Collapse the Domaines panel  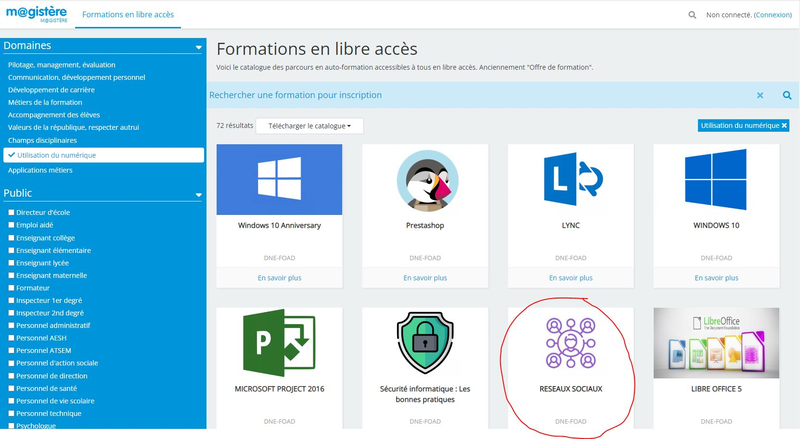[x=198, y=46]
